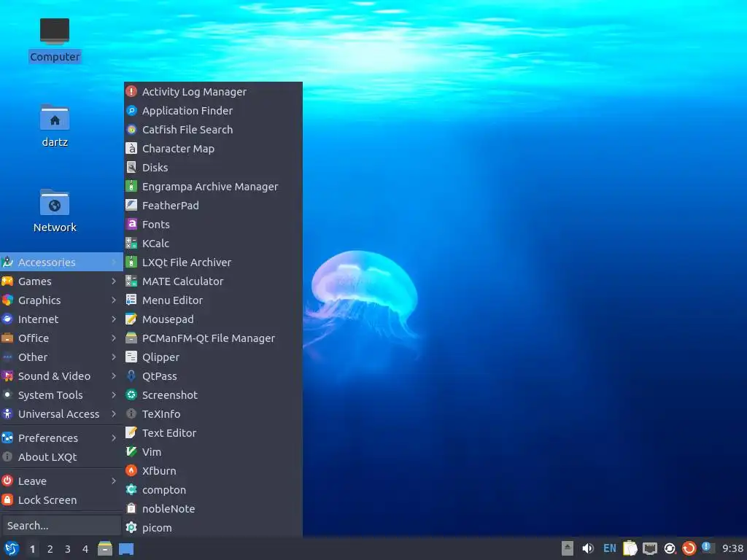Click the LXQt File Archiver icon
The image size is (747, 560).
pyautogui.click(x=131, y=262)
